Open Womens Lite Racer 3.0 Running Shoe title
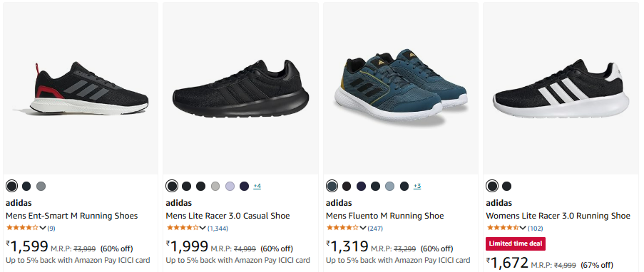Viewport: 644px width, 272px height. [558, 216]
